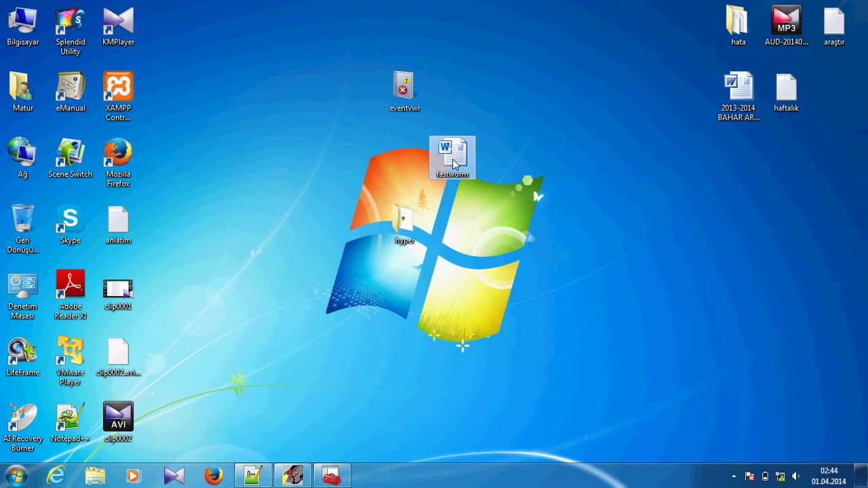The image size is (868, 488).
Task: Select the Matur folder icon
Action: 22,93
